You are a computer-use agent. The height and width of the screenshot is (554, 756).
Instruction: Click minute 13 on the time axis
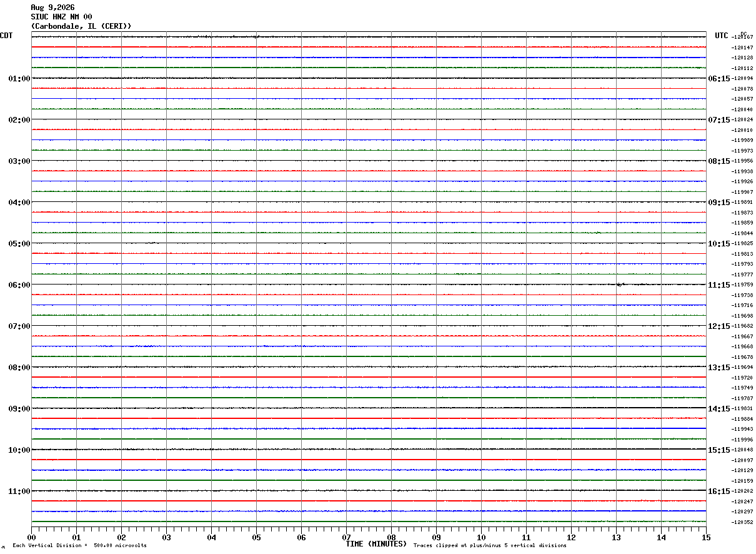[x=616, y=538]
